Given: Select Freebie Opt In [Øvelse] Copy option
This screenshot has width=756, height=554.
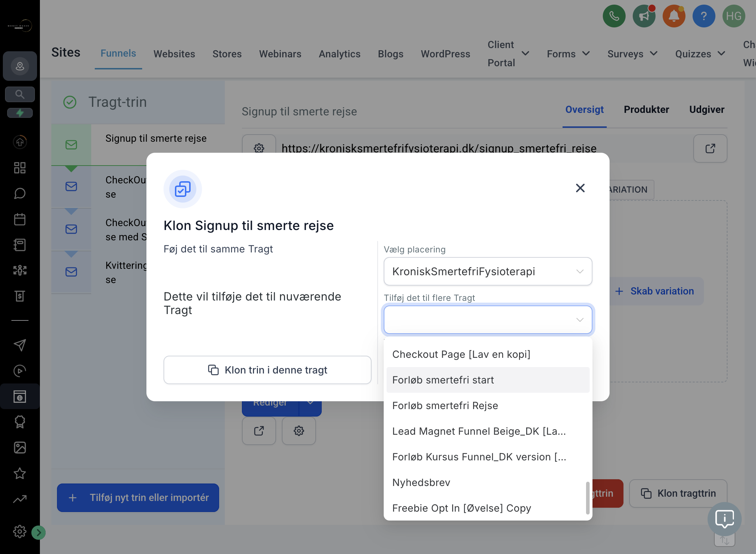Looking at the screenshot, I should 488,508.
